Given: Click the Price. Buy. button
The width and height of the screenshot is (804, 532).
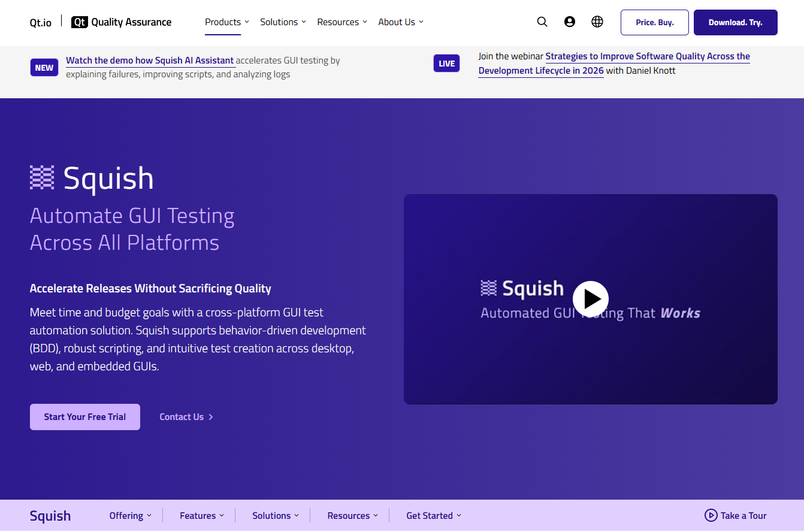Looking at the screenshot, I should tap(654, 23).
